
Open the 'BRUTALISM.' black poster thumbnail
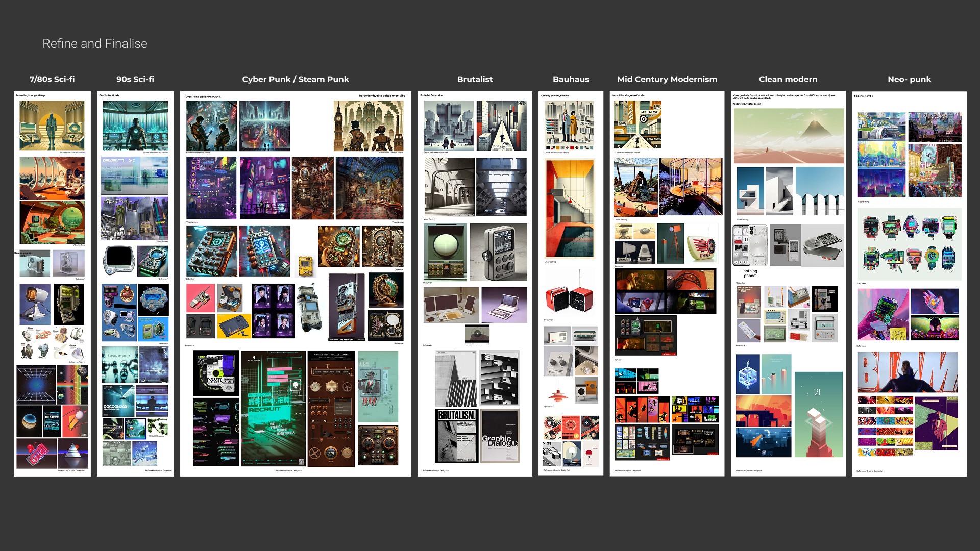point(456,435)
